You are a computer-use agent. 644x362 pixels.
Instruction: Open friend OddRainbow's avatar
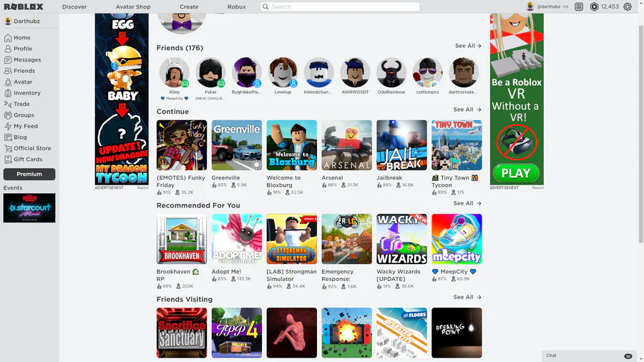coord(391,73)
